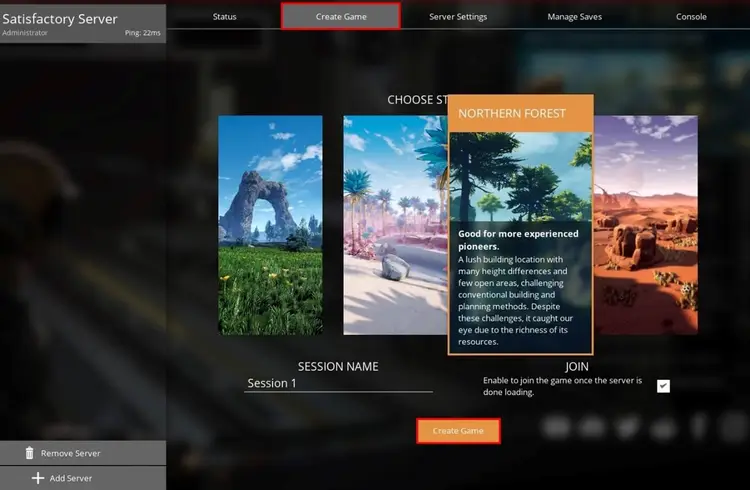Edit the Session 1 name field
This screenshot has width=750, height=490.
(338, 383)
